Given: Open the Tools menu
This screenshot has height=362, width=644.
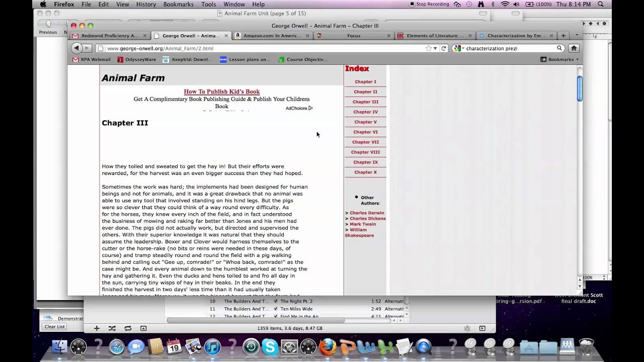Looking at the screenshot, I should [208, 4].
